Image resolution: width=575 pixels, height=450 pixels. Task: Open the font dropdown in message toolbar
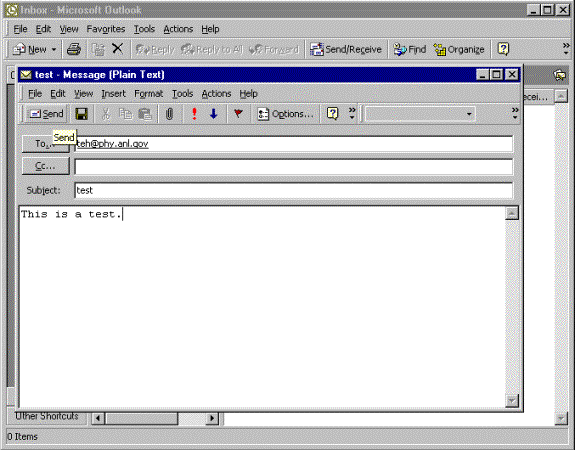(469, 114)
